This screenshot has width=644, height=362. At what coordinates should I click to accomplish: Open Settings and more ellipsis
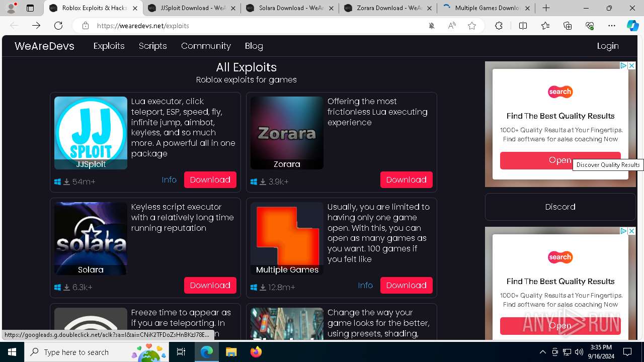click(612, 26)
